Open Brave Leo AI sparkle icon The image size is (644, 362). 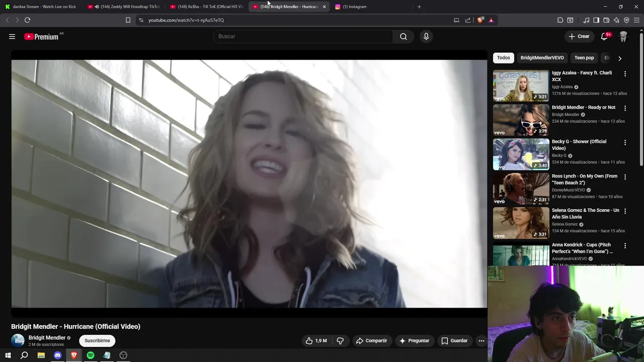pyautogui.click(x=616, y=20)
